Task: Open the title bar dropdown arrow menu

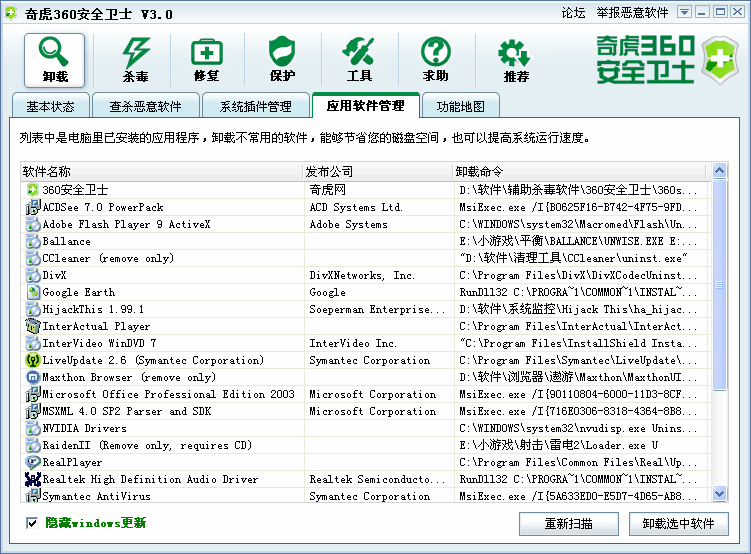Action: (684, 12)
